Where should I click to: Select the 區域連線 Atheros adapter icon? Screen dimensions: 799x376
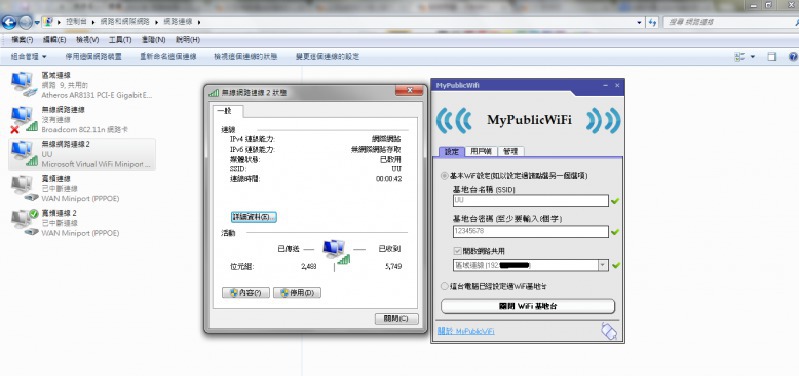(x=24, y=84)
